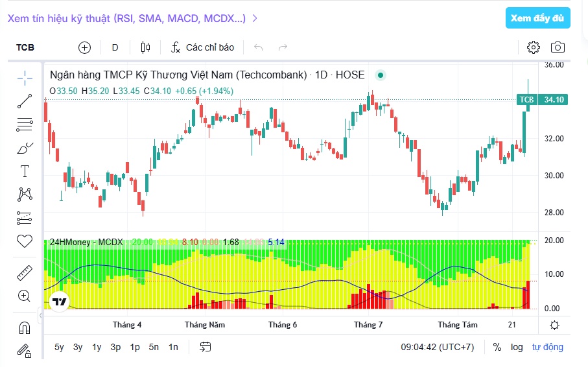588x367 pixels.
Task: Open the candlestick chart type selector
Action: pos(145,47)
